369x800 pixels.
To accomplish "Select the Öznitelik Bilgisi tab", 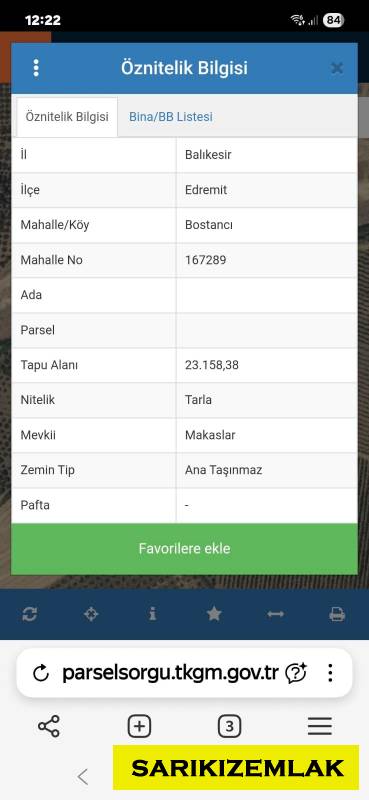I will pos(67,117).
